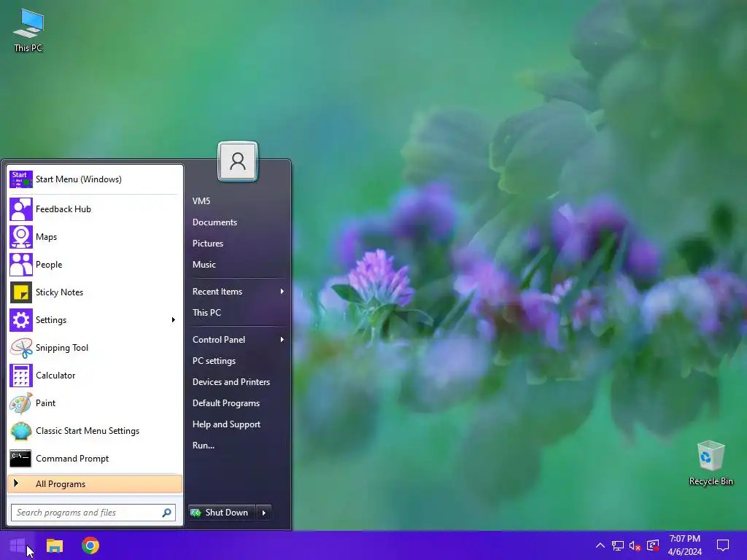Screen dimensions: 747x560
Task: Expand All Programs list
Action: coord(95,484)
